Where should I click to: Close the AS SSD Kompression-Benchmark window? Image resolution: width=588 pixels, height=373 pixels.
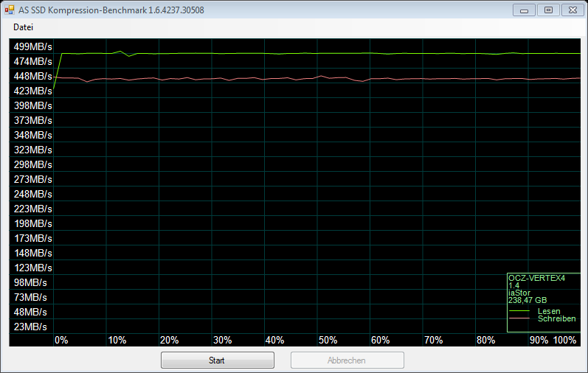573,10
